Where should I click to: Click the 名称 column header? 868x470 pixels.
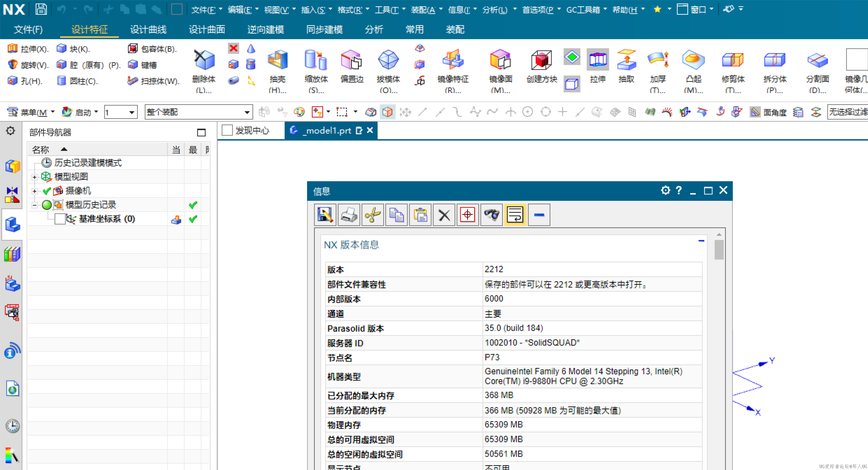pos(97,150)
